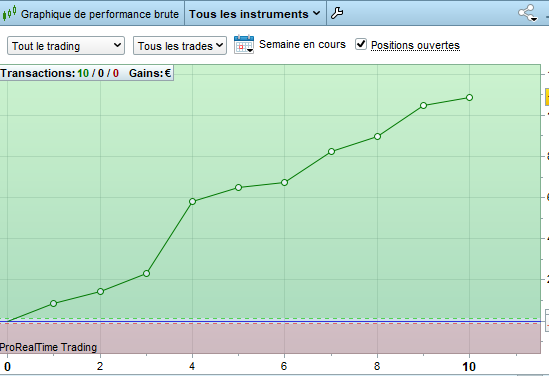Click the Gains: € label

click(150, 73)
